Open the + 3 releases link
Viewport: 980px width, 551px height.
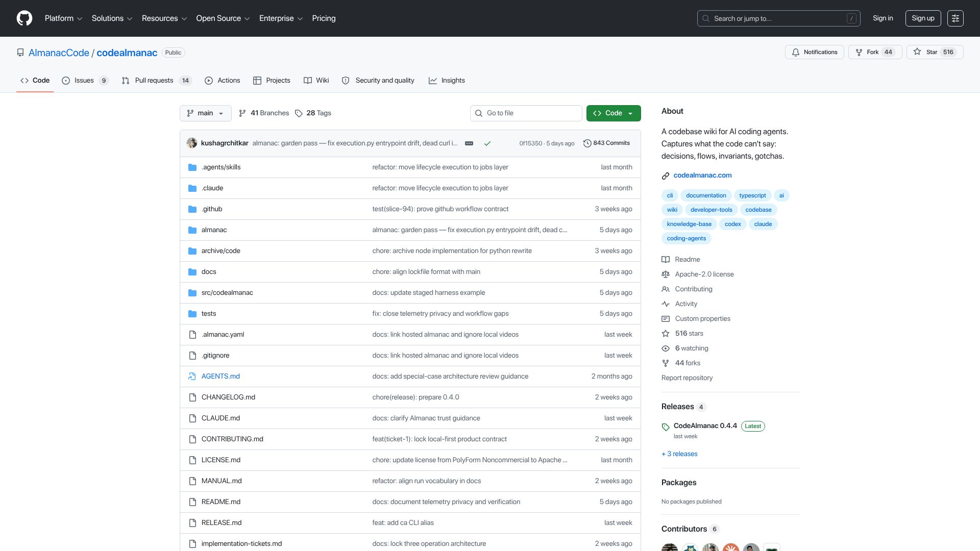click(x=679, y=454)
